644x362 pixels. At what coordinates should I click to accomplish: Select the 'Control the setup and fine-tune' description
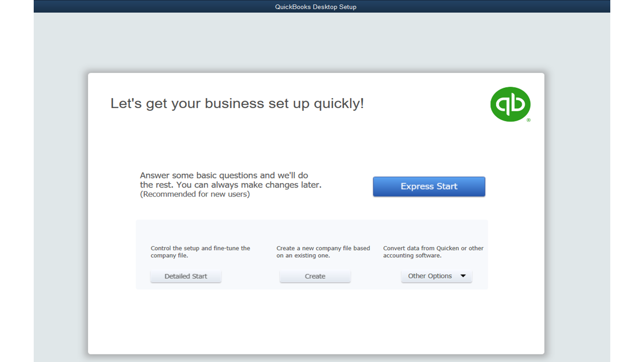coord(200,251)
